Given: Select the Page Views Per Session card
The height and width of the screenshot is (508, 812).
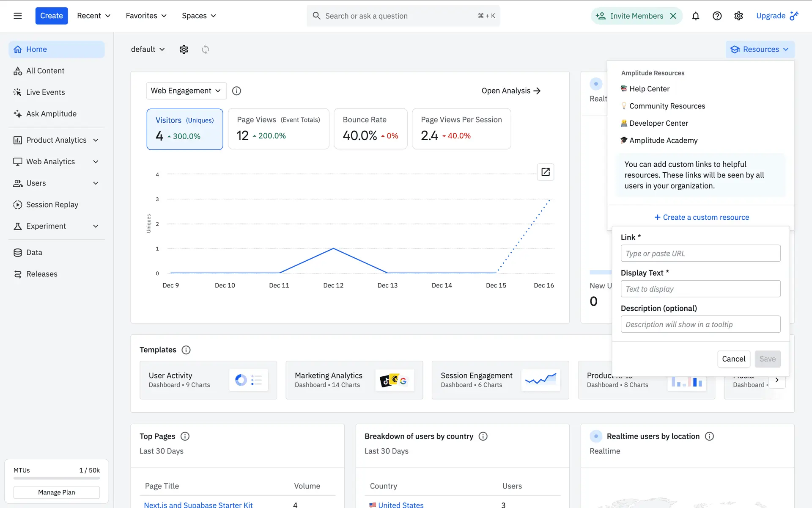Looking at the screenshot, I should pos(461,129).
